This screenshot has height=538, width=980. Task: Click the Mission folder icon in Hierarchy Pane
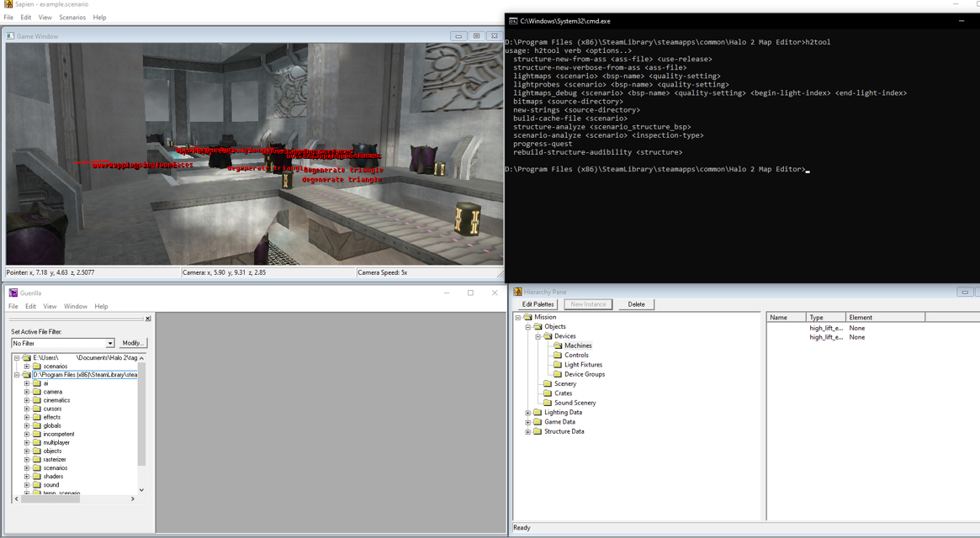coord(528,317)
